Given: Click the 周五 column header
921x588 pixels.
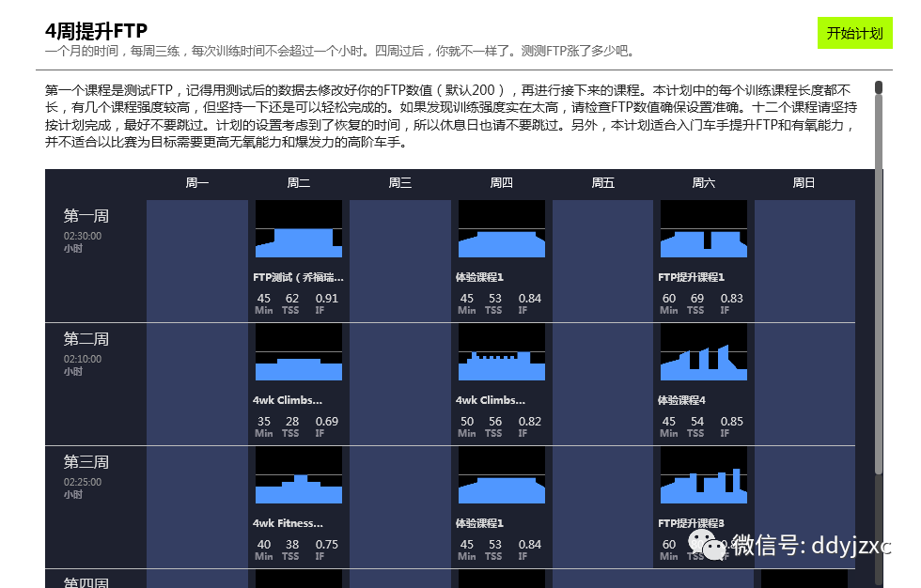Looking at the screenshot, I should tap(602, 183).
